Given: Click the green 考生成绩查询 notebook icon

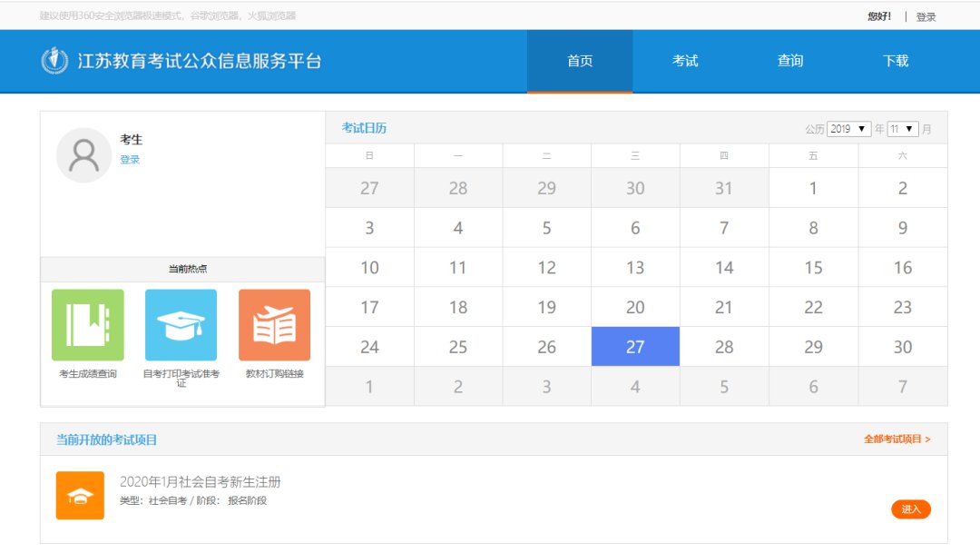Looking at the screenshot, I should coord(88,325).
